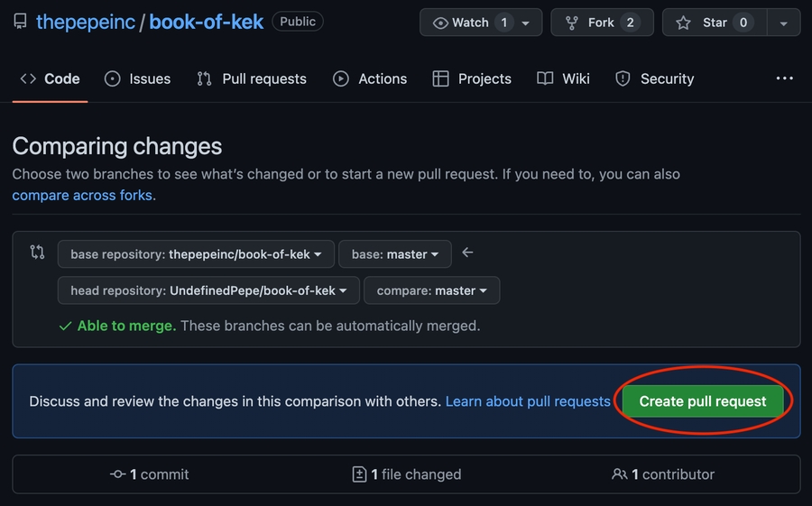
Task: Switch to the Pull requests tab
Action: [252, 78]
